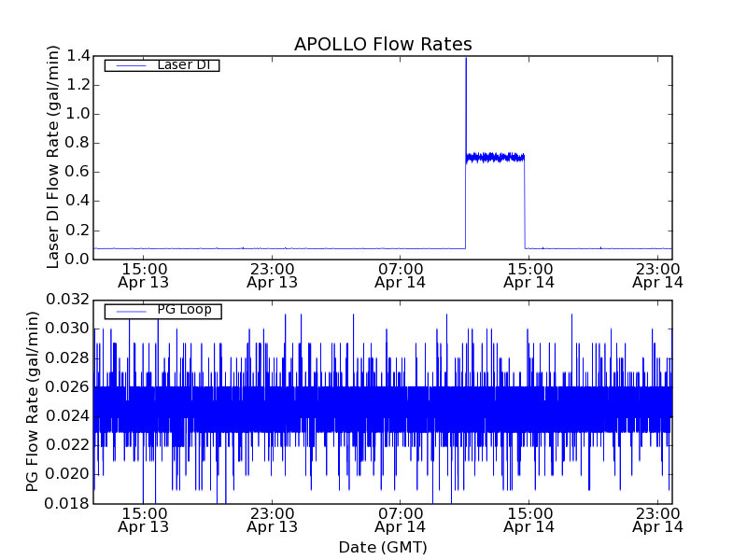
Task: Click the 0.024 tick on PG axis
Action: pyautogui.click(x=71, y=416)
